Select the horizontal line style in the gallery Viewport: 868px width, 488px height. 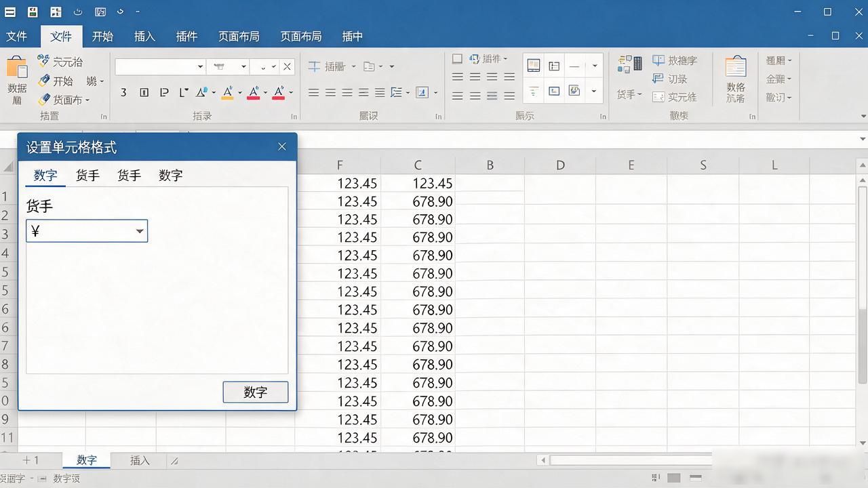[574, 66]
